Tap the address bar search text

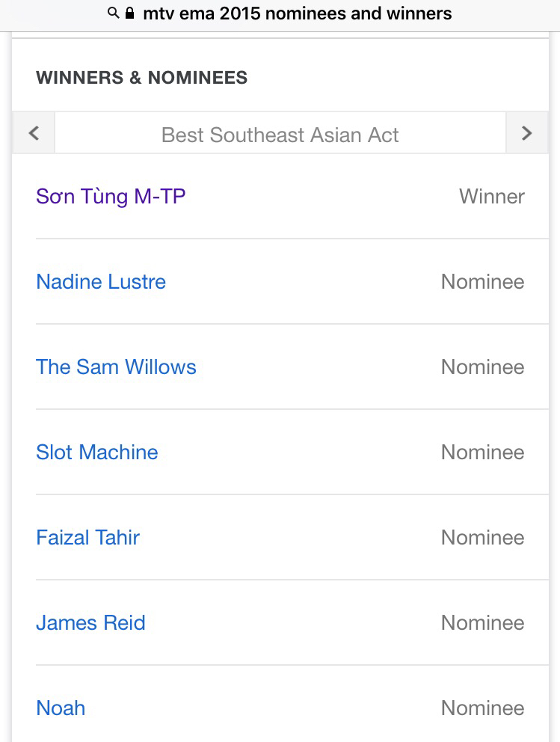tap(297, 13)
